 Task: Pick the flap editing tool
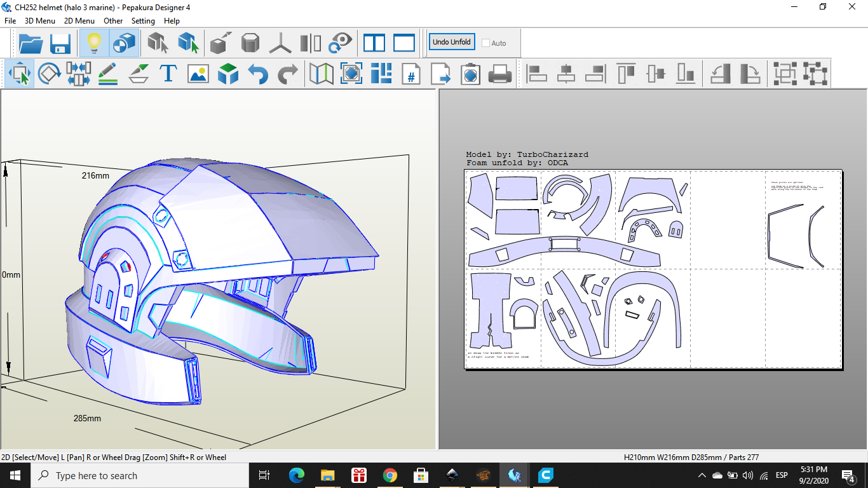click(x=139, y=74)
